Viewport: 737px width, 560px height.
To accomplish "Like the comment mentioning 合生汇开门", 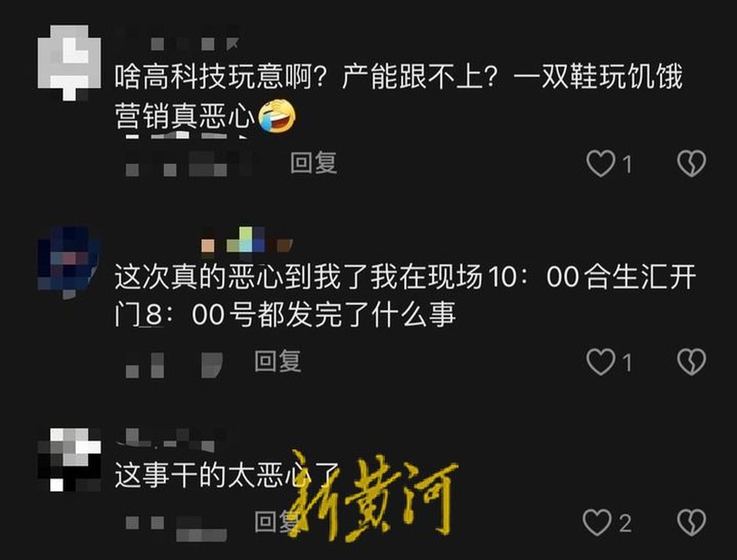I will tap(601, 361).
